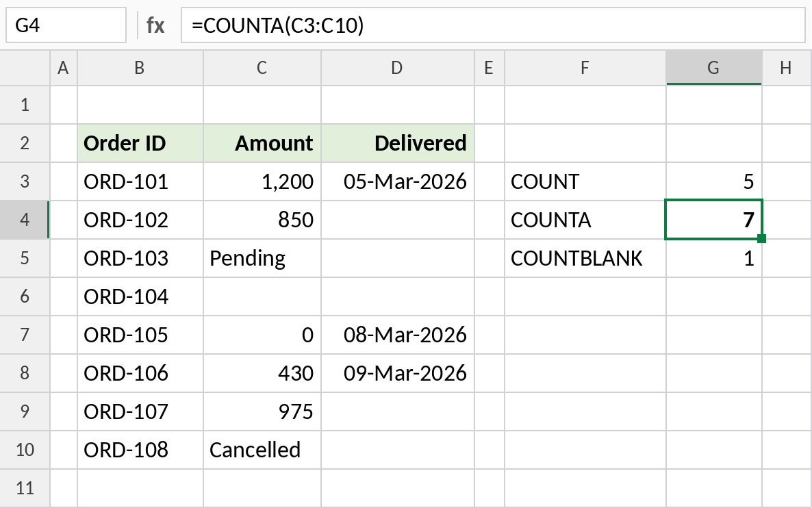Image resolution: width=812 pixels, height=508 pixels.
Task: Click the amount cell 430
Action: coord(262,373)
